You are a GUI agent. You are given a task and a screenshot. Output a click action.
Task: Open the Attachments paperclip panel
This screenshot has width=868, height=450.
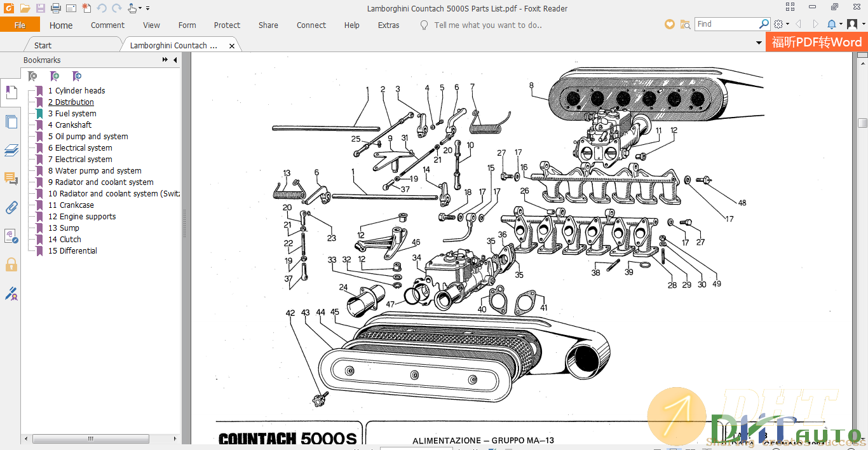click(11, 207)
